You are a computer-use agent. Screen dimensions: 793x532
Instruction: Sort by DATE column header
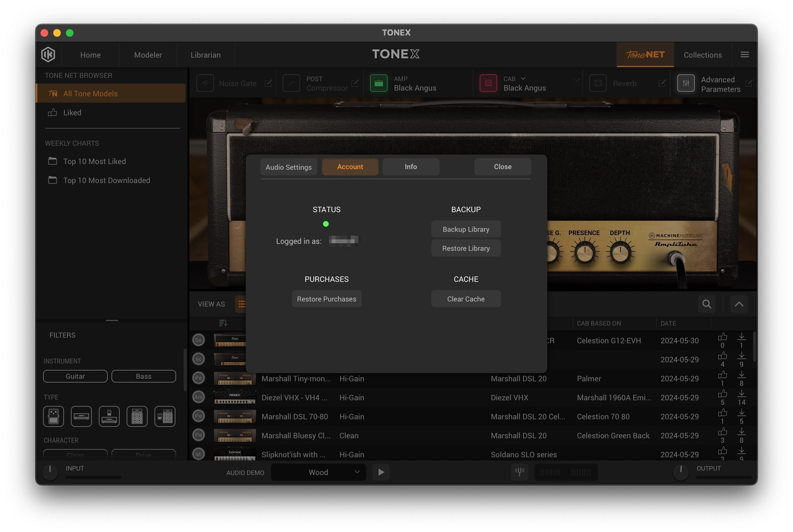click(668, 323)
